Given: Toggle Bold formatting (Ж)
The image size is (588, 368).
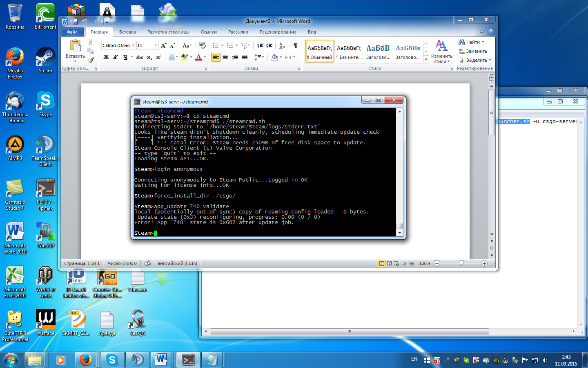Looking at the screenshot, I should [x=106, y=57].
